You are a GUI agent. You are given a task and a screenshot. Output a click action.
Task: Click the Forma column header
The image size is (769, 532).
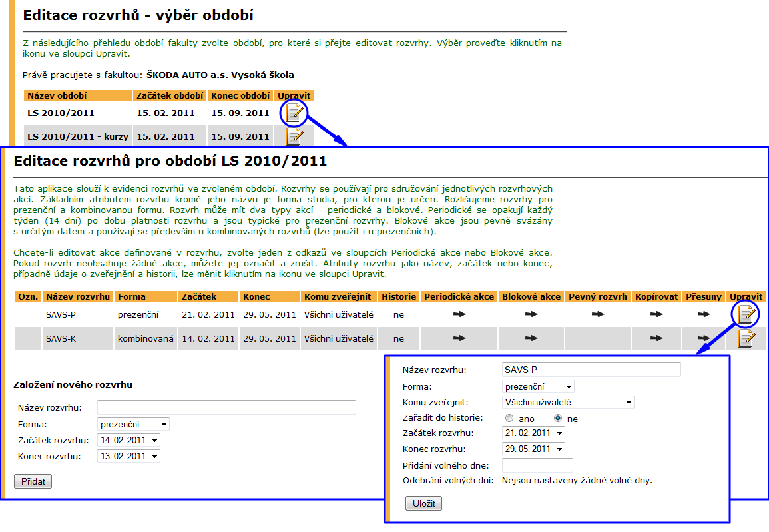(146, 297)
